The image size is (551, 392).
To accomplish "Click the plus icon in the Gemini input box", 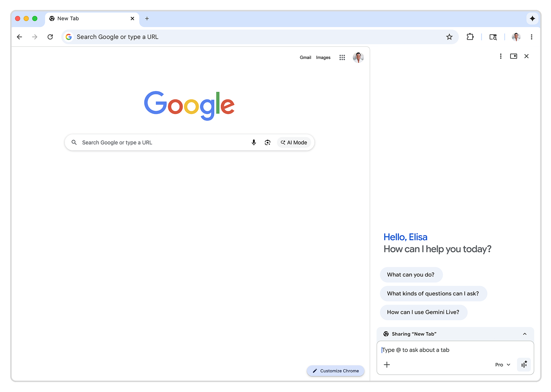I will tap(387, 364).
